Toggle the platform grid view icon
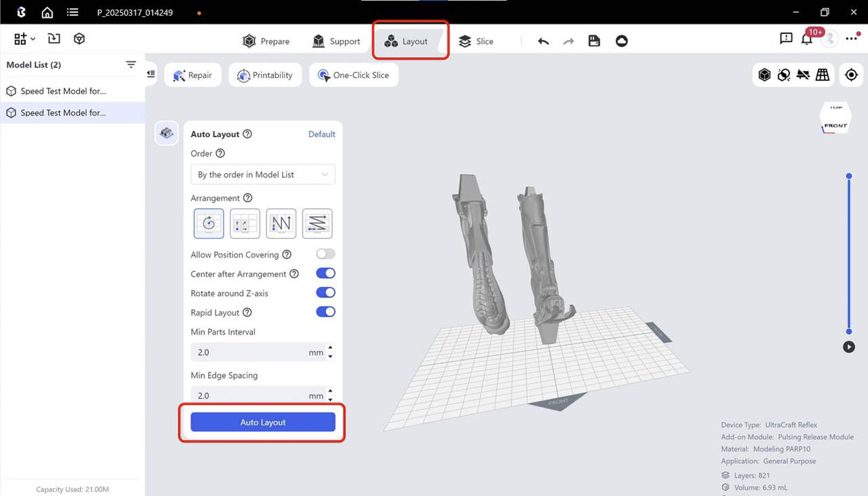Screen dimensions: 868x496 click(x=822, y=75)
